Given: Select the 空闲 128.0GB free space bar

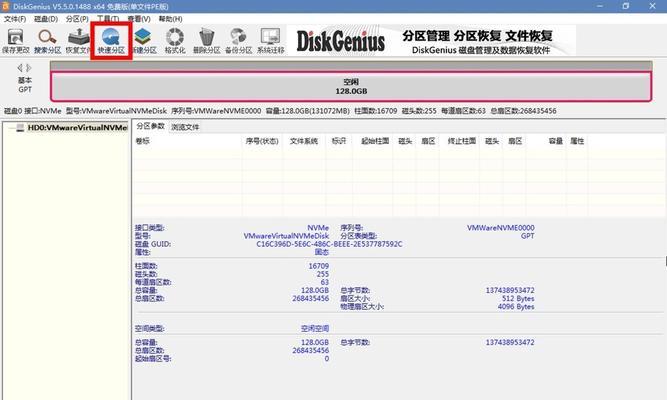Looking at the screenshot, I should (351, 86).
